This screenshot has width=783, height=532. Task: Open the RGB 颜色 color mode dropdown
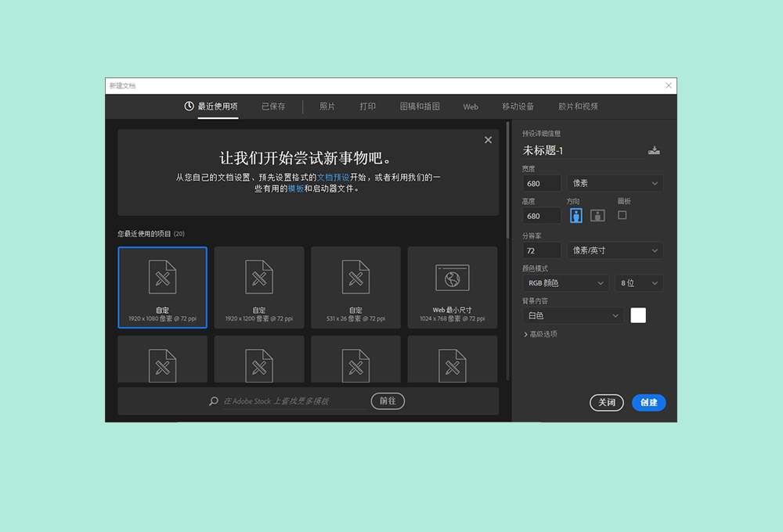pos(565,282)
